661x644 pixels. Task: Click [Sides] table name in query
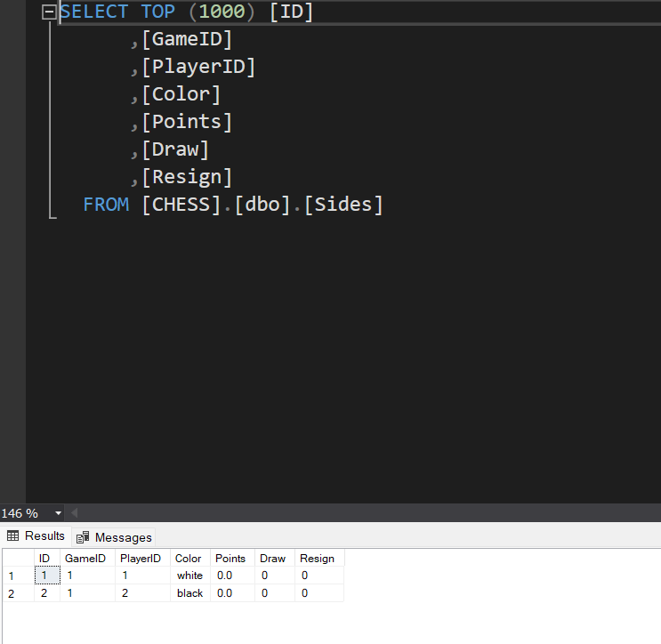pos(344,205)
